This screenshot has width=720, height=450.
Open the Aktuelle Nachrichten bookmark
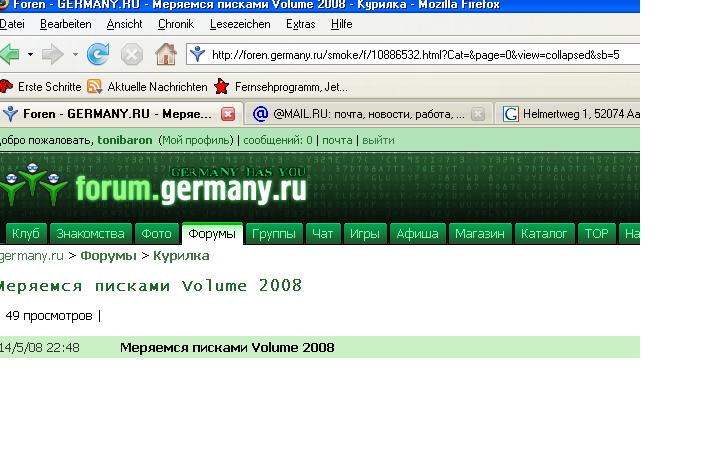157,87
